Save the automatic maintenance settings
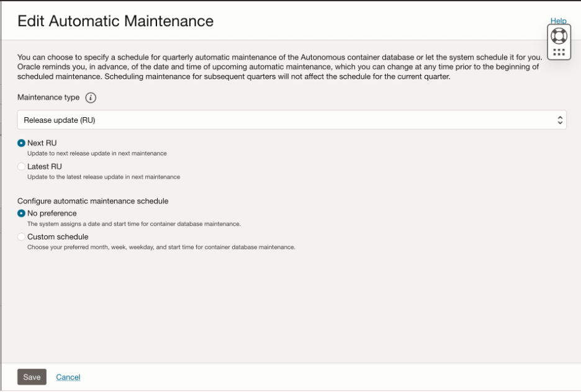581x392 pixels. [x=31, y=376]
